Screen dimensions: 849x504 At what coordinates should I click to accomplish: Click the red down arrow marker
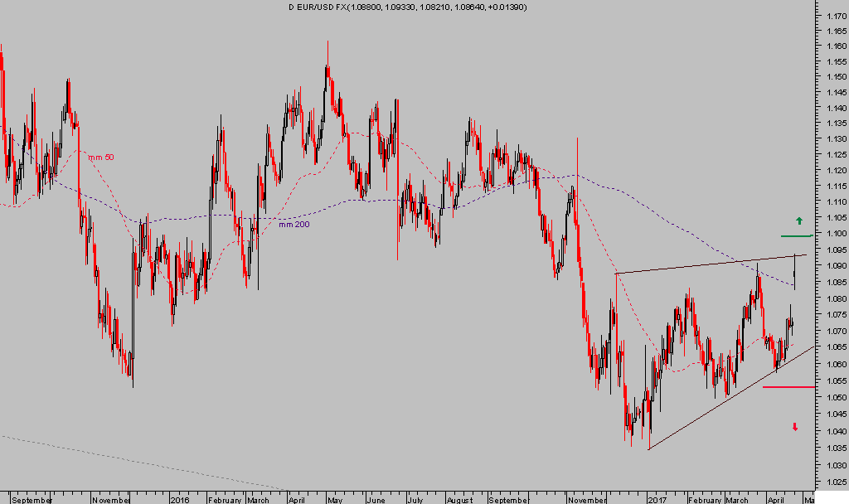(795, 427)
